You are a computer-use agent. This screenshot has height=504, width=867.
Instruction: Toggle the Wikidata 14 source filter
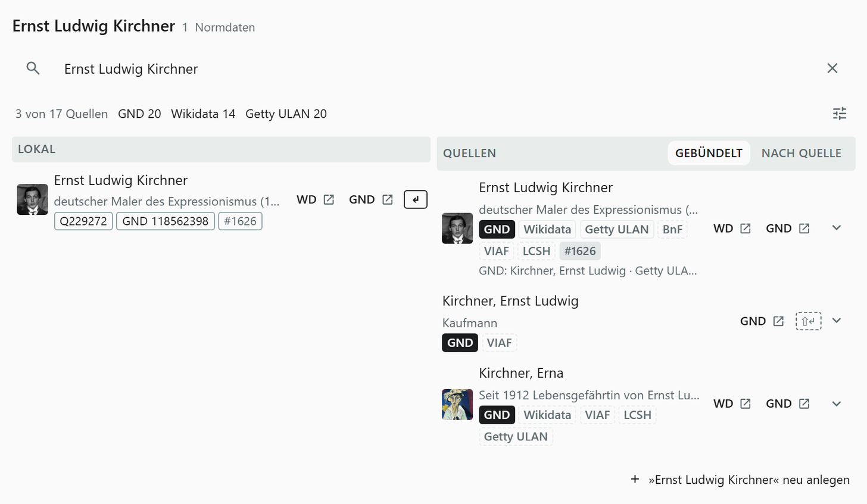[203, 114]
